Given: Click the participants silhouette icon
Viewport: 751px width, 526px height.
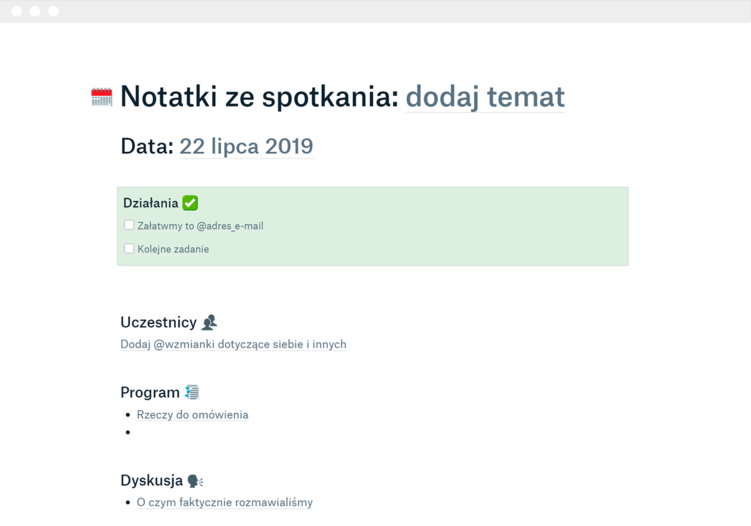Looking at the screenshot, I should (209, 322).
